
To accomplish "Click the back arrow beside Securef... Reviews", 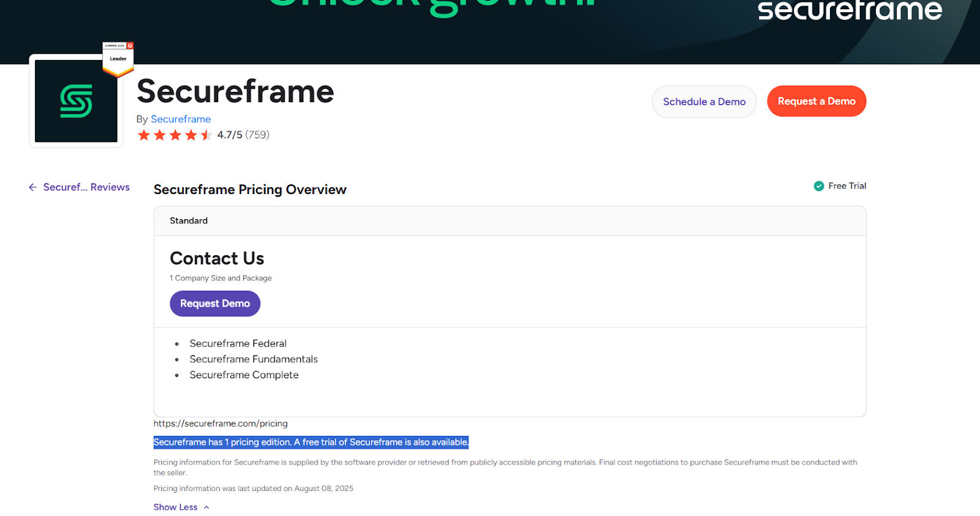I will (33, 187).
